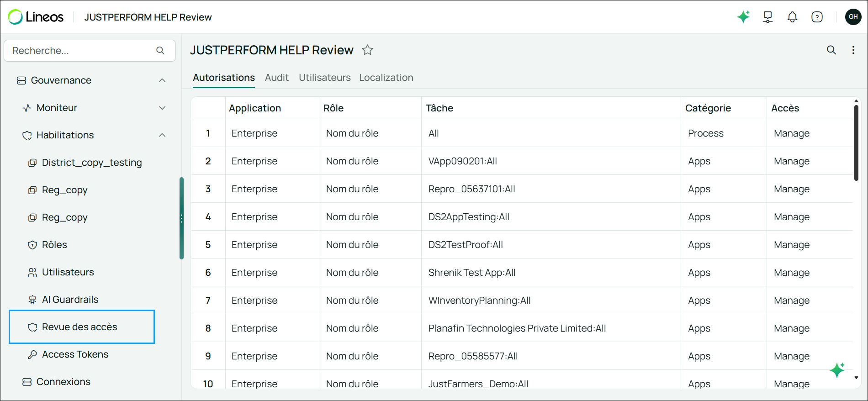The height and width of the screenshot is (401, 868).
Task: Click the search magnifier in Recherche box
Action: click(160, 50)
